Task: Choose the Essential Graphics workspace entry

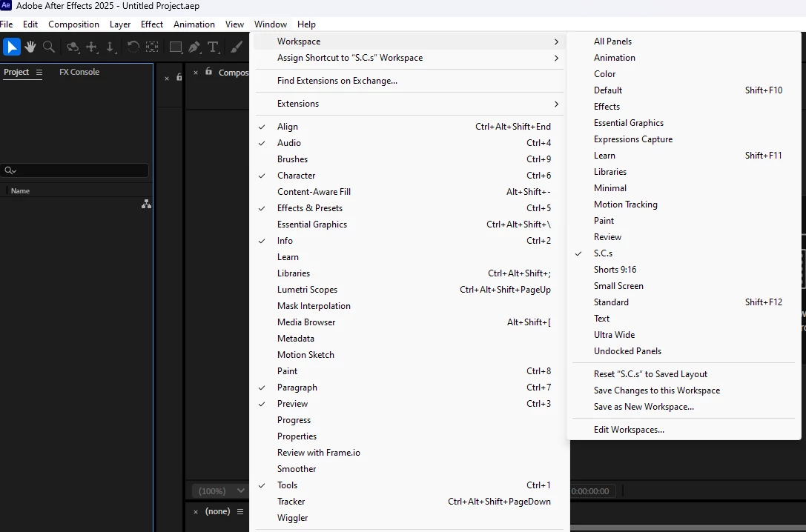Action: pyautogui.click(x=684, y=123)
